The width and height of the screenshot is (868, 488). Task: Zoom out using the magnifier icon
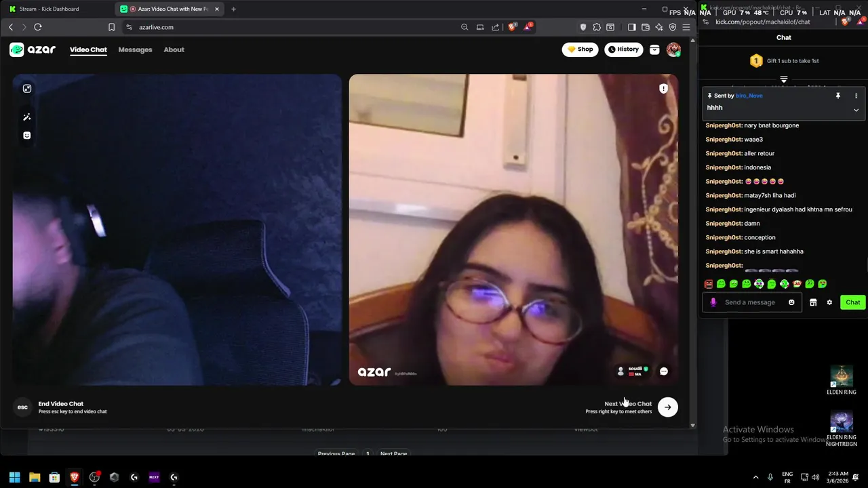(x=465, y=27)
